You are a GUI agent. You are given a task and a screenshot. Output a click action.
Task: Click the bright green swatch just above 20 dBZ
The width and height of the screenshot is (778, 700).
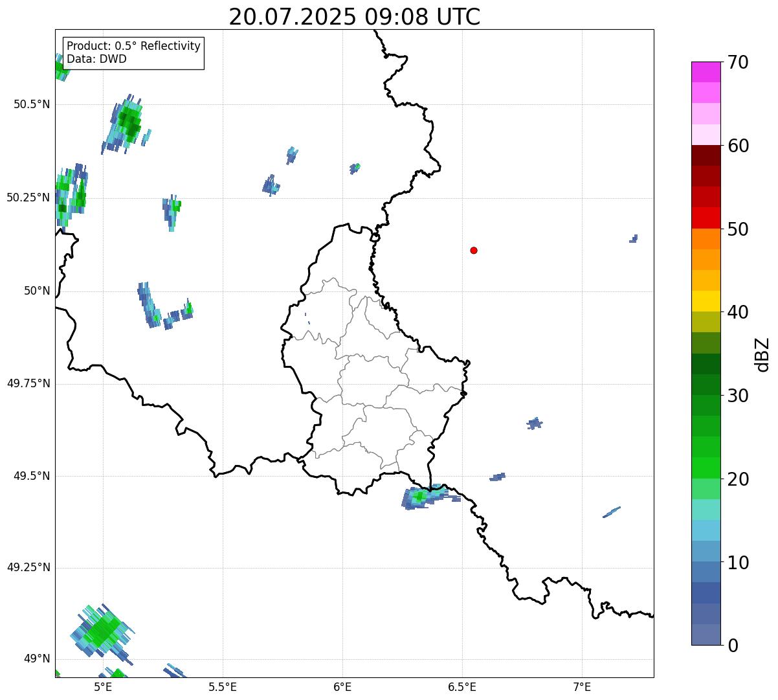[x=706, y=468]
